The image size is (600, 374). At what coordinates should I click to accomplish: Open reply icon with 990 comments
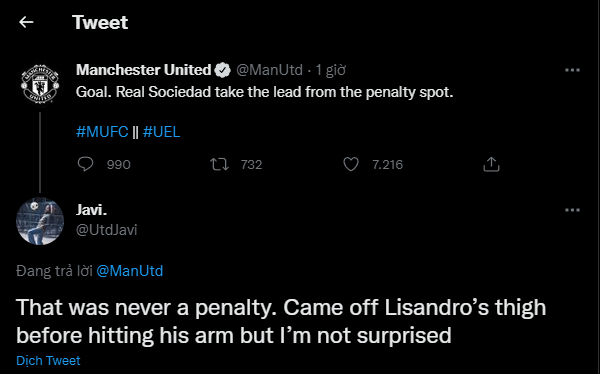85,165
